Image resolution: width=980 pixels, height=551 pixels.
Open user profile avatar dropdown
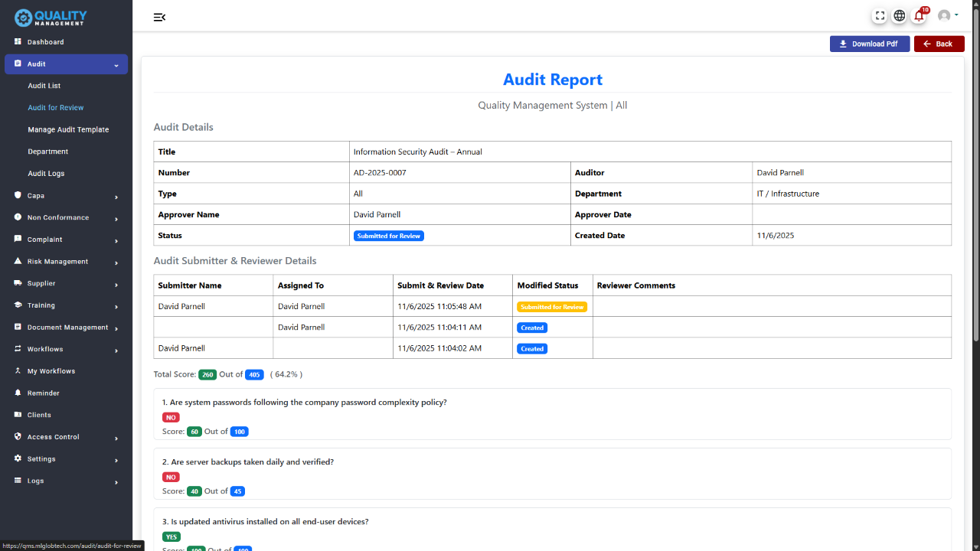click(947, 15)
